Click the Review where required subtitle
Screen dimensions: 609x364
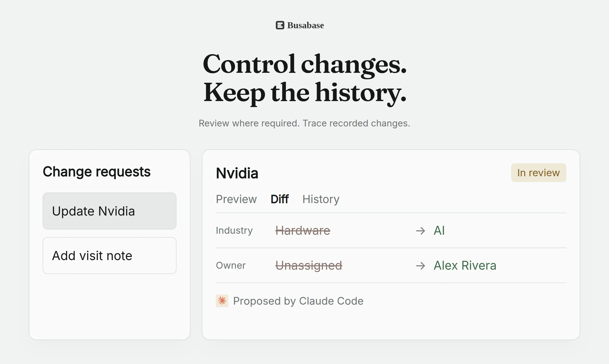coord(304,123)
